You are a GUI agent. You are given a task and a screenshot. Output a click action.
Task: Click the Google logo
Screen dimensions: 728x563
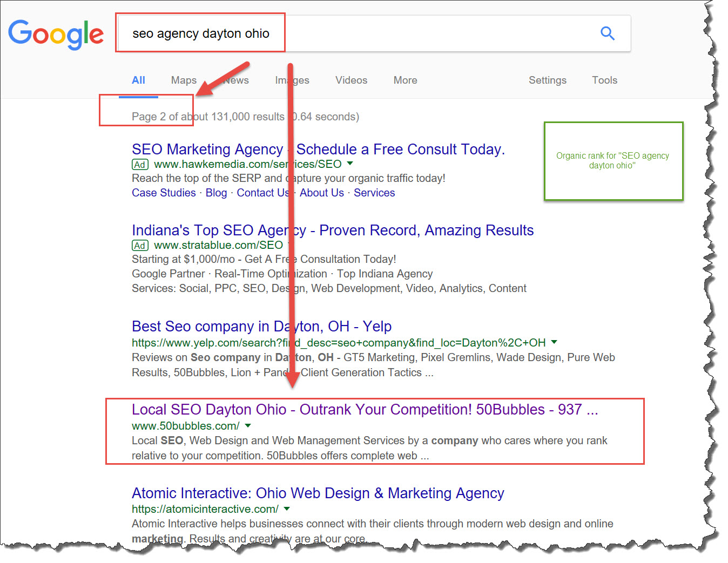tap(56, 35)
